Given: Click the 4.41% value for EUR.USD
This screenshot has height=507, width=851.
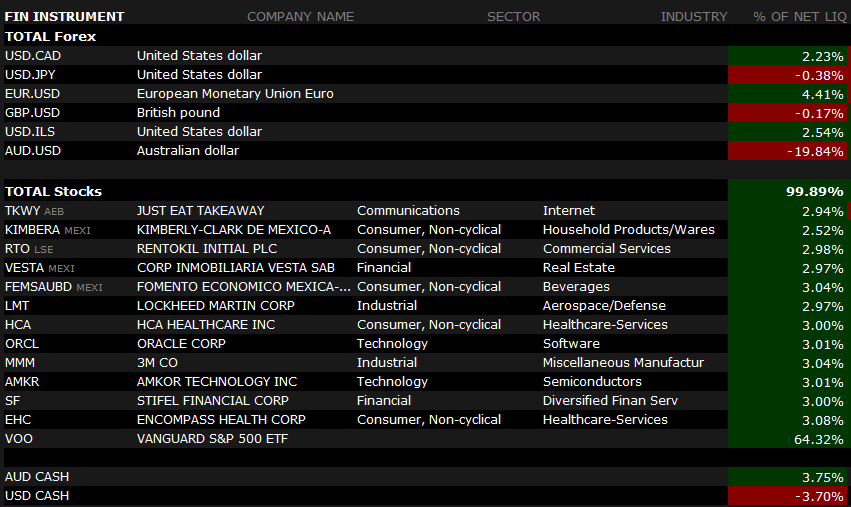Looking at the screenshot, I should point(823,94).
